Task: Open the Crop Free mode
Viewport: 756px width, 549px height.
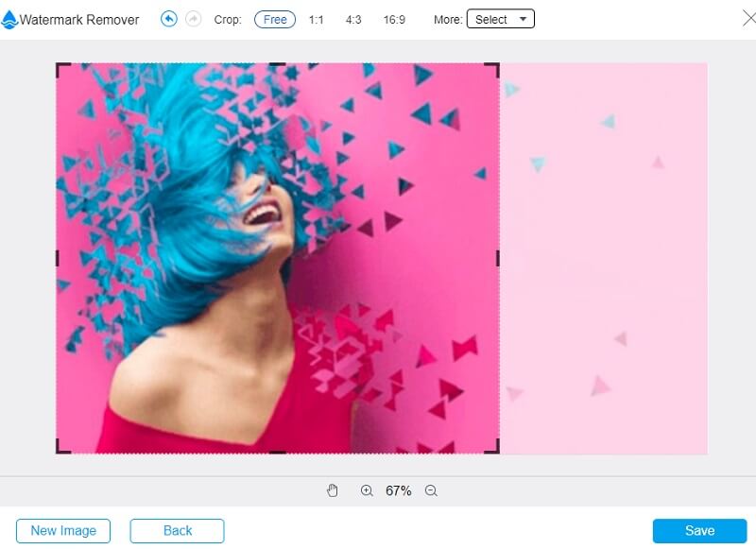Action: pos(274,18)
